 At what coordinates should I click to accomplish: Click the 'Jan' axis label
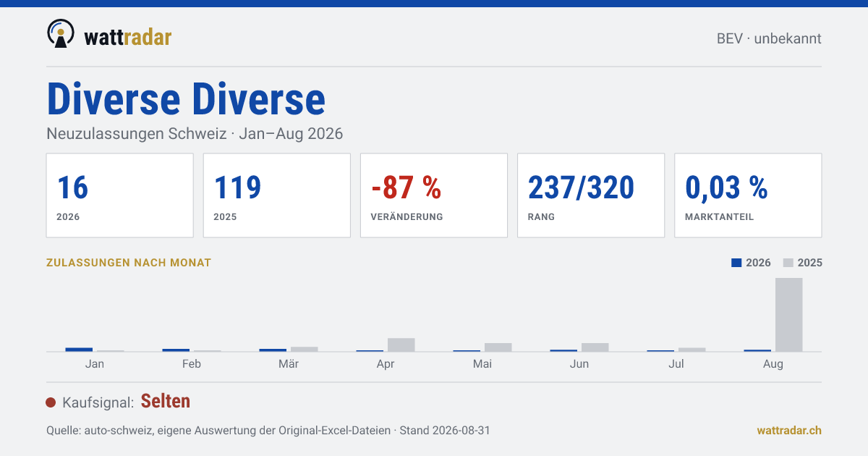click(x=94, y=364)
